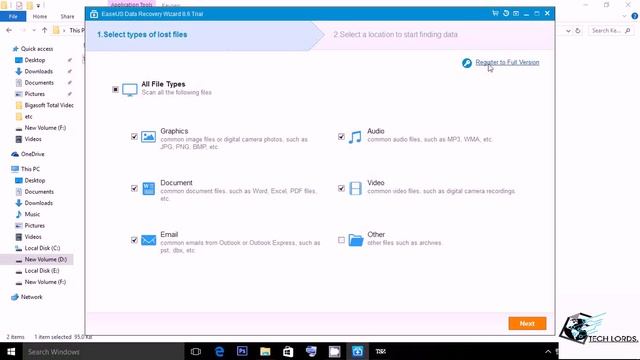The height and width of the screenshot is (360, 640).
Task: Select step 2 Select a location tab
Action: point(395,35)
